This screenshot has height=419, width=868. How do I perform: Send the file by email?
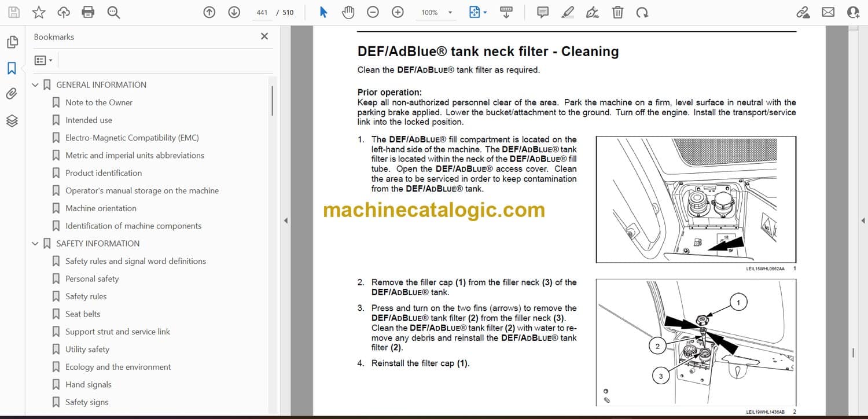click(828, 12)
